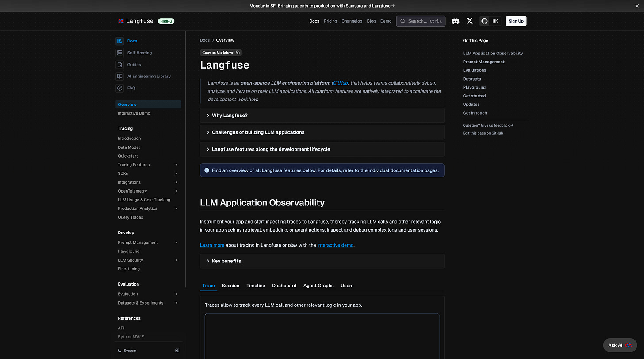Screen dimensions: 644x359
Task: Expand the Why Langfuse? section
Action: (322, 115)
